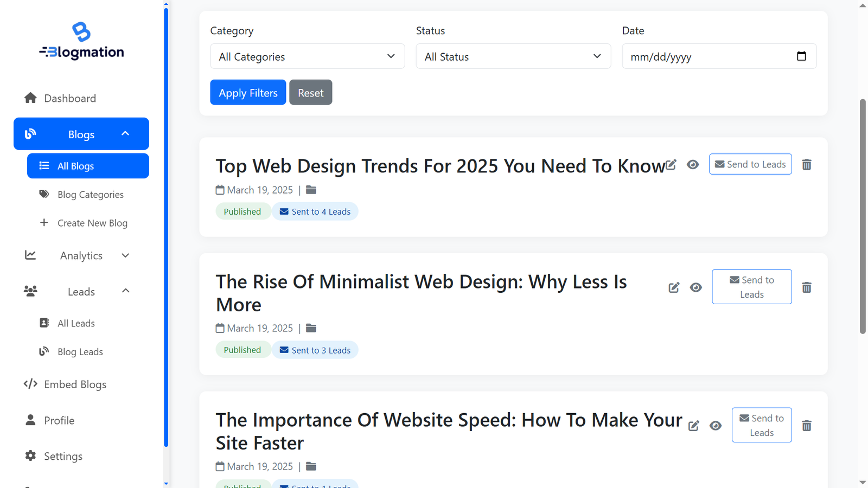Open the edit pencil icon for the 2025 trends blog

coord(672,164)
